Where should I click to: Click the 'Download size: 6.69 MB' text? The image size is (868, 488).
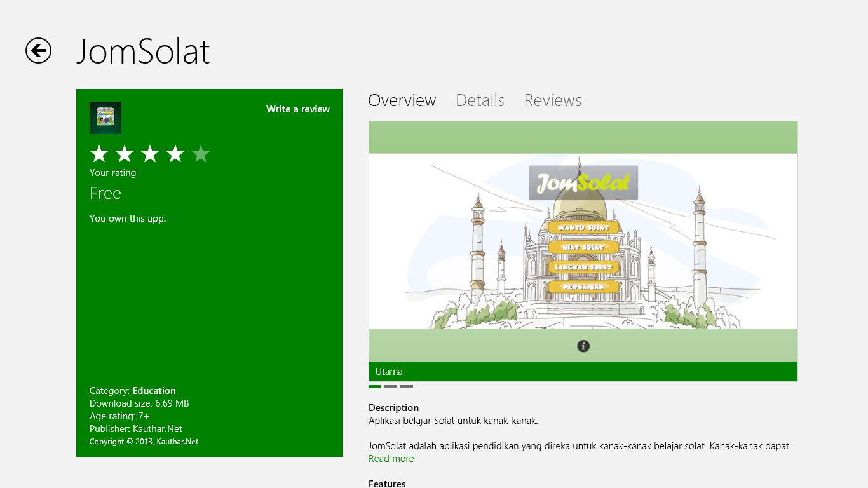pyautogui.click(x=139, y=403)
